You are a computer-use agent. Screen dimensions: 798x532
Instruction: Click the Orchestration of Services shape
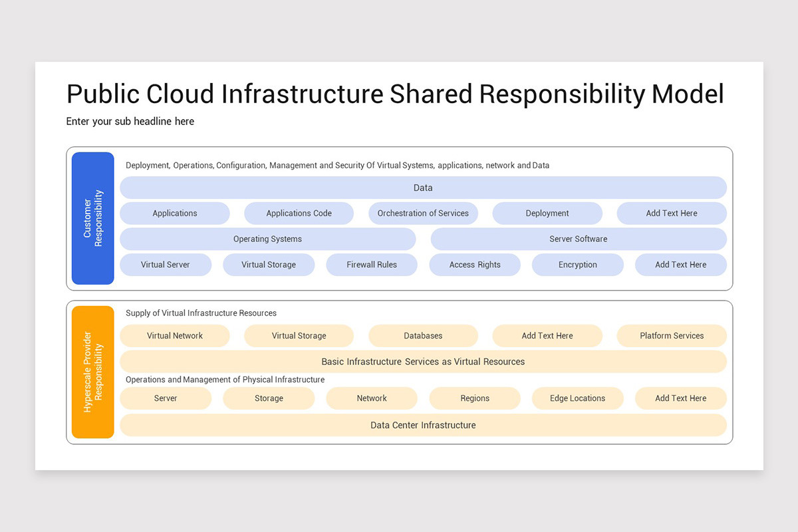423,213
